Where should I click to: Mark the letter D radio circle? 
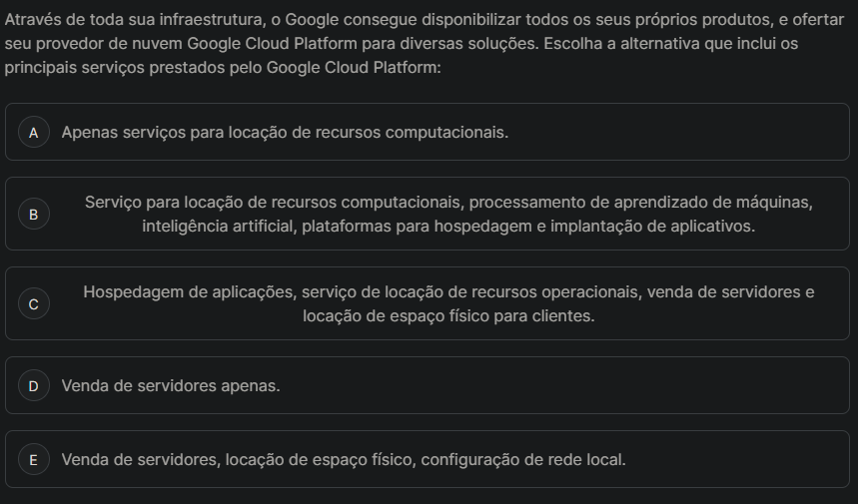pos(34,385)
